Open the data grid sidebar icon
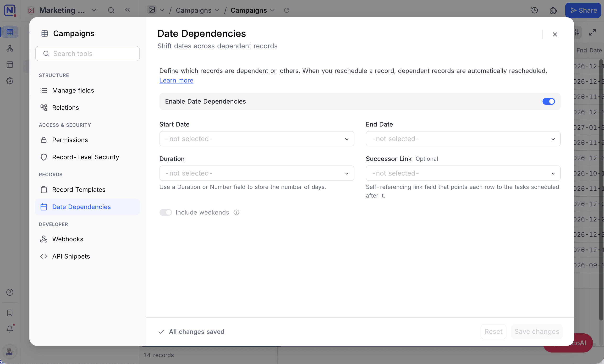The image size is (604, 364). [x=10, y=32]
